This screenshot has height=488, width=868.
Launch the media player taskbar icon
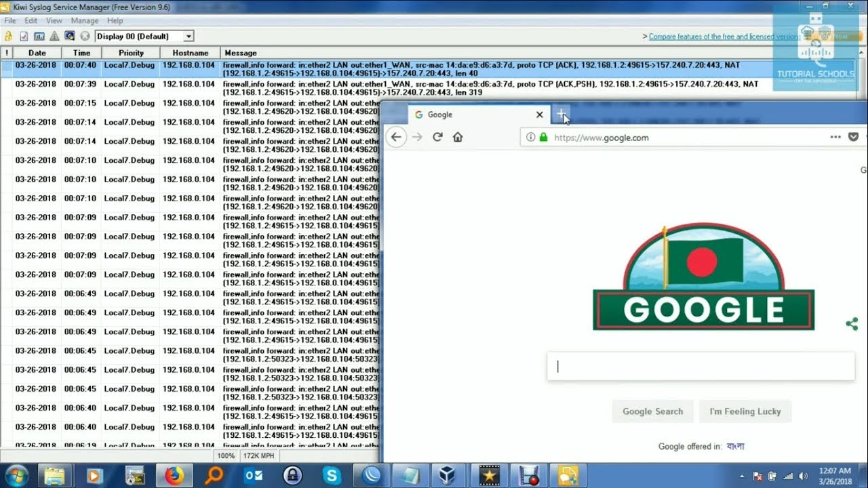pos(94,476)
